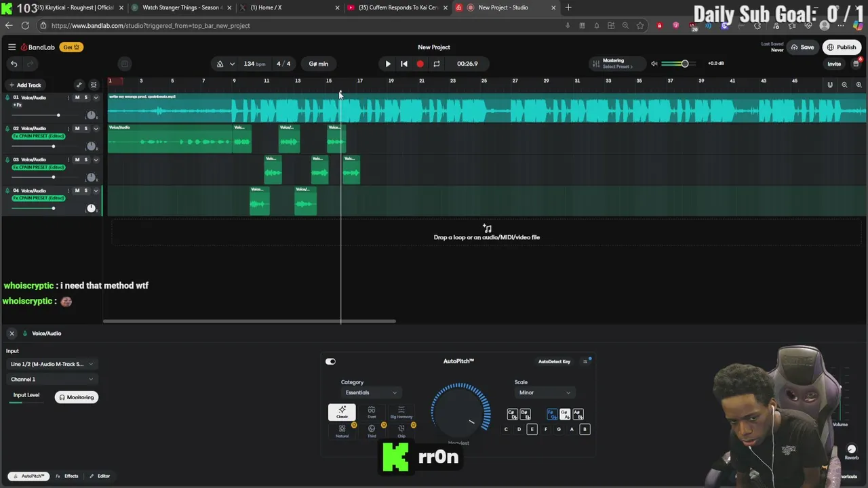Click AutoDetect Key button
The image size is (868, 488).
[554, 362]
